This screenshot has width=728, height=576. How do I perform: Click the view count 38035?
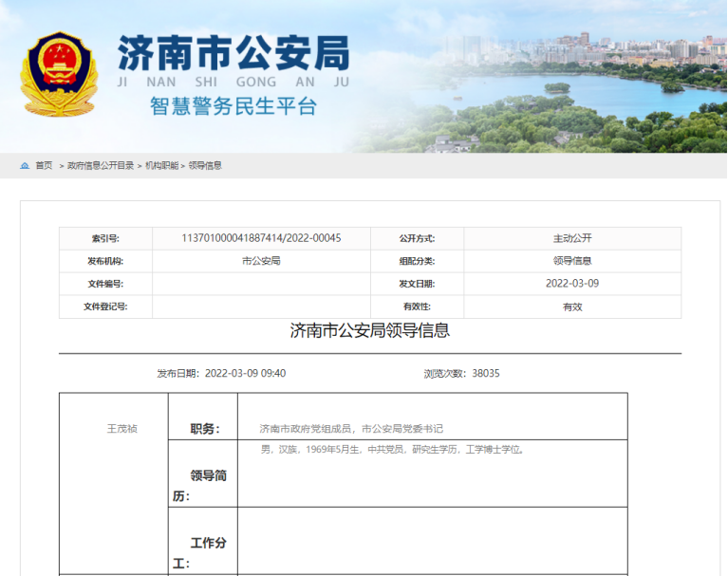(x=486, y=373)
